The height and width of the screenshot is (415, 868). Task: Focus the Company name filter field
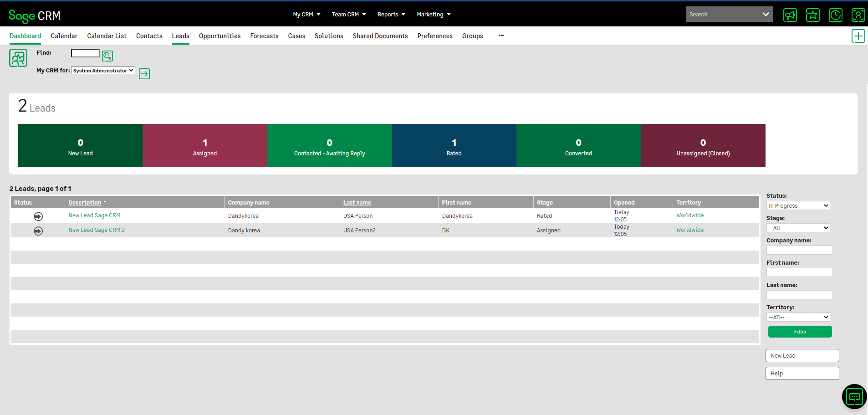click(x=799, y=250)
